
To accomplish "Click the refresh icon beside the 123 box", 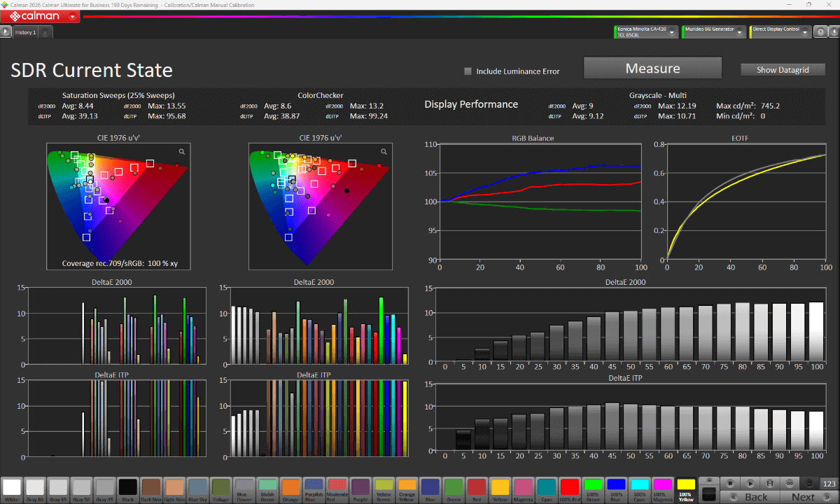I will (x=811, y=483).
